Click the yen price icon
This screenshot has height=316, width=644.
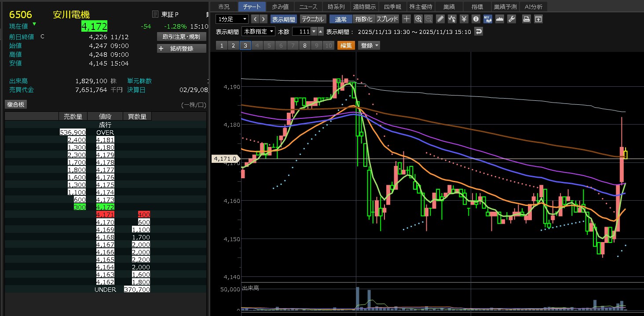[464, 19]
